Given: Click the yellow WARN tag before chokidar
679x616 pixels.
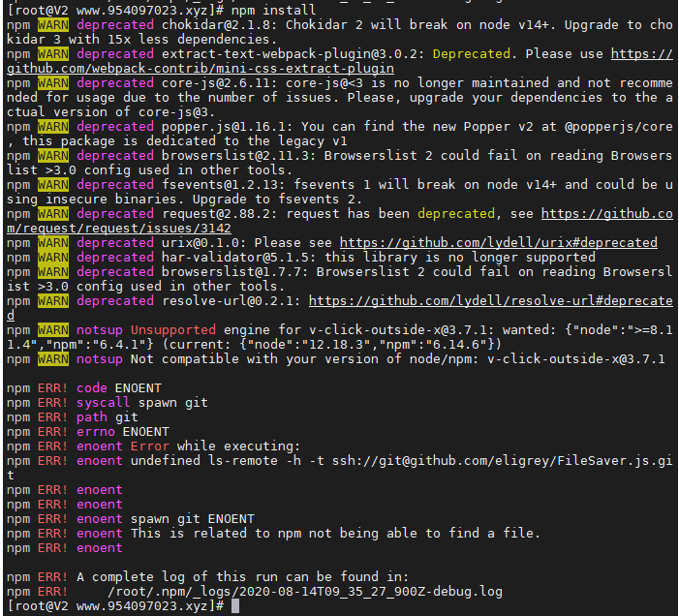Looking at the screenshot, I should [x=53, y=24].
